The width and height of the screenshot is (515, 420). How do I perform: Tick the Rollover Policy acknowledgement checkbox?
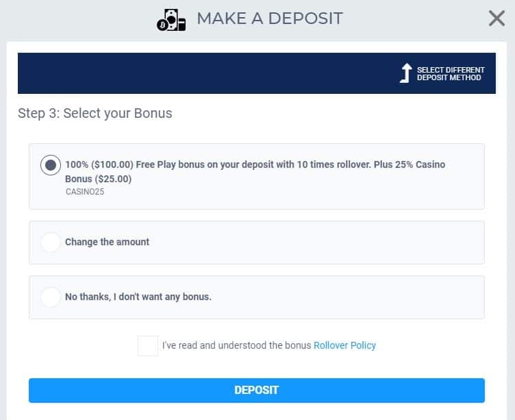click(x=148, y=346)
